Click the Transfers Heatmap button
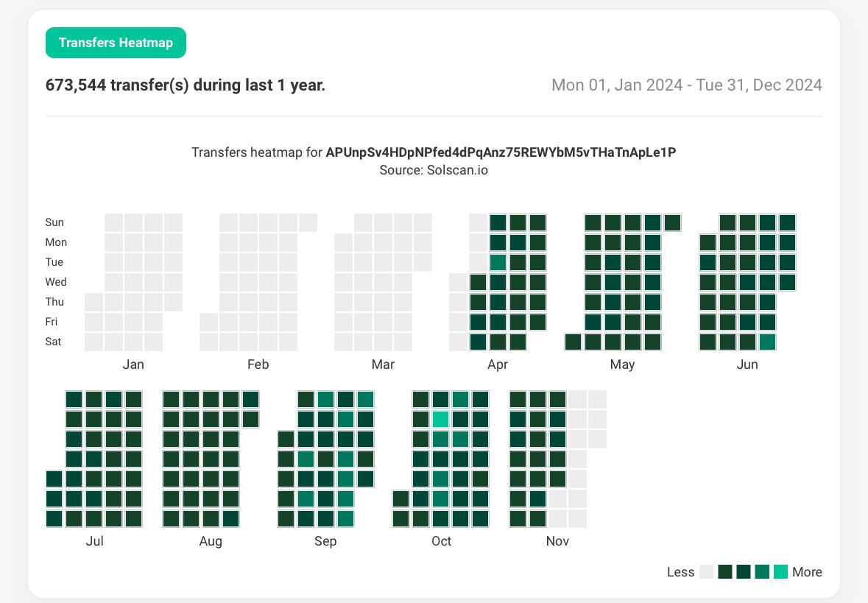 [116, 43]
